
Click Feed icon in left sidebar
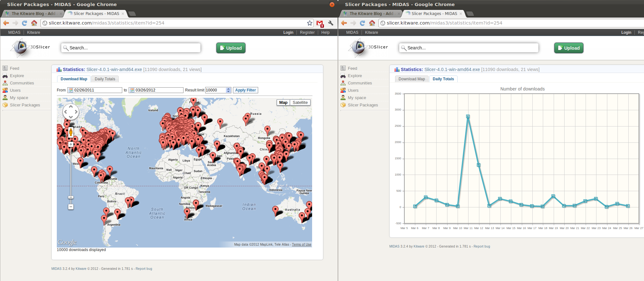(x=5, y=68)
